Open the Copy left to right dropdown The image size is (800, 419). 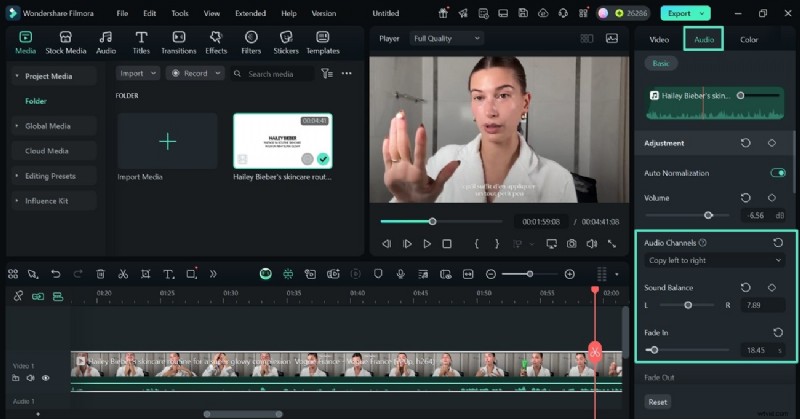pos(714,260)
